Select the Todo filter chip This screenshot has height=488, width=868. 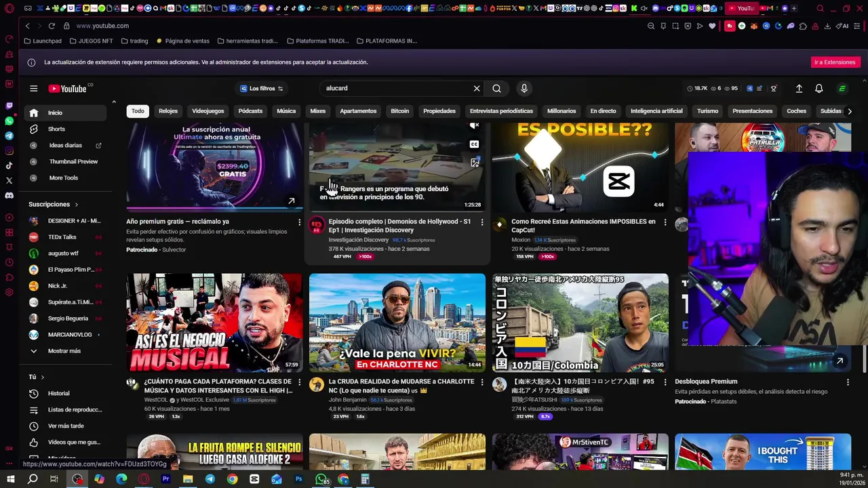pos(138,111)
